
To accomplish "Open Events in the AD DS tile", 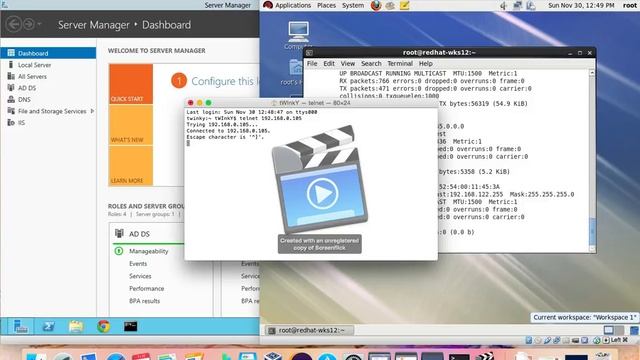I will [138, 264].
